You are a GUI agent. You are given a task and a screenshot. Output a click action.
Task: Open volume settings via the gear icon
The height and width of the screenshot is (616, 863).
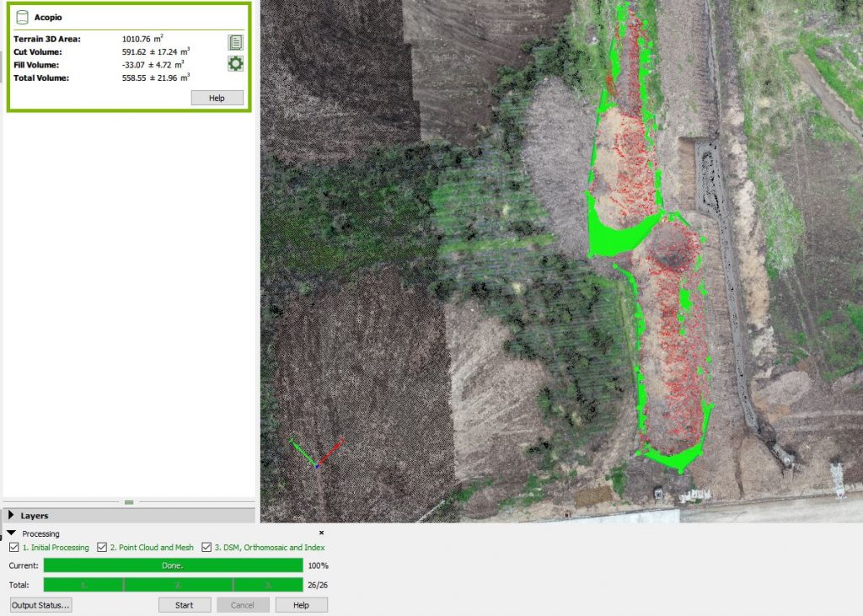[235, 64]
